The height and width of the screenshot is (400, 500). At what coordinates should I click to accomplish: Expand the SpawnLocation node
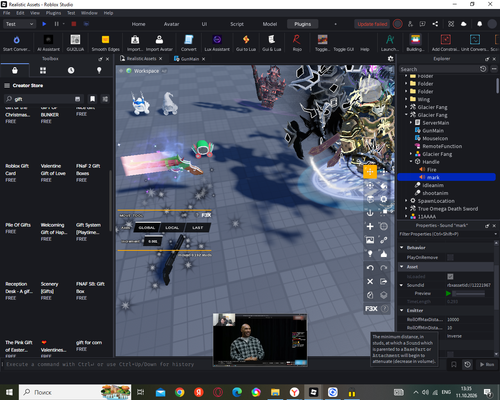[406, 201]
